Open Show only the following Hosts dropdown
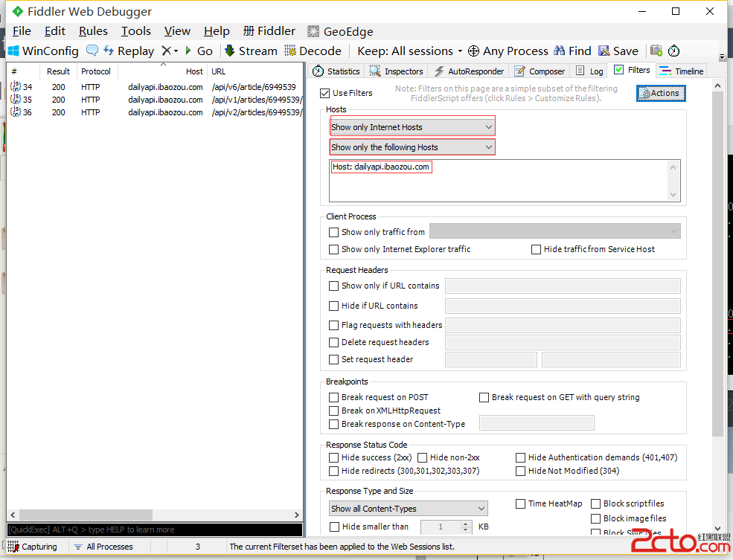This screenshot has width=733, height=560. (x=412, y=147)
